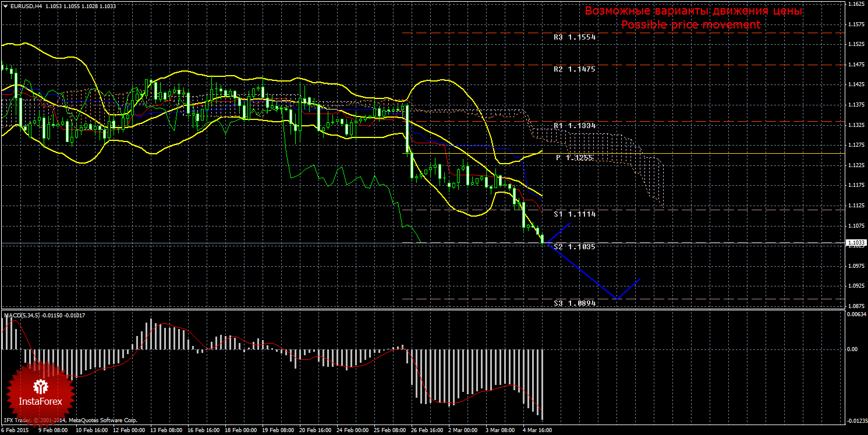Click the 0.00 MACD zero level value
The width and height of the screenshot is (868, 435).
(x=852, y=349)
